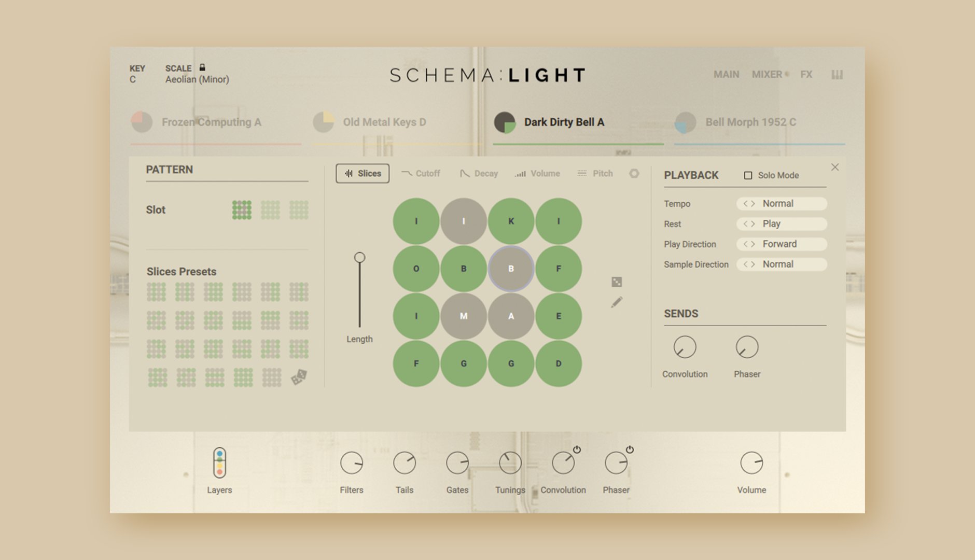Click the pencil edit icon beside grid
This screenshot has height=560, width=975.
[x=616, y=302]
